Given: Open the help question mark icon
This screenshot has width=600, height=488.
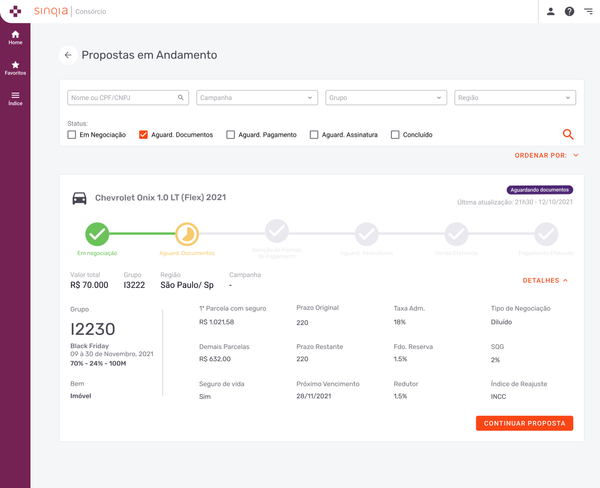Looking at the screenshot, I should [569, 11].
